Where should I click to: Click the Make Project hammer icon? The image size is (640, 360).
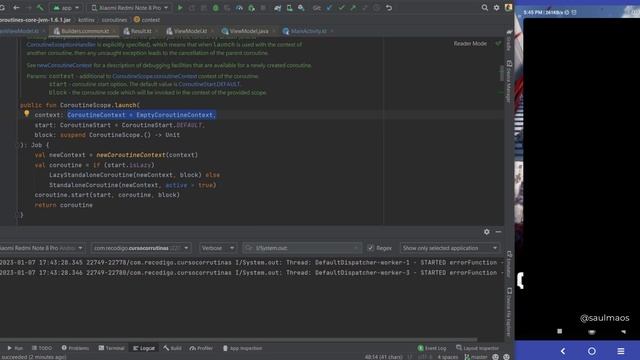click(40, 8)
